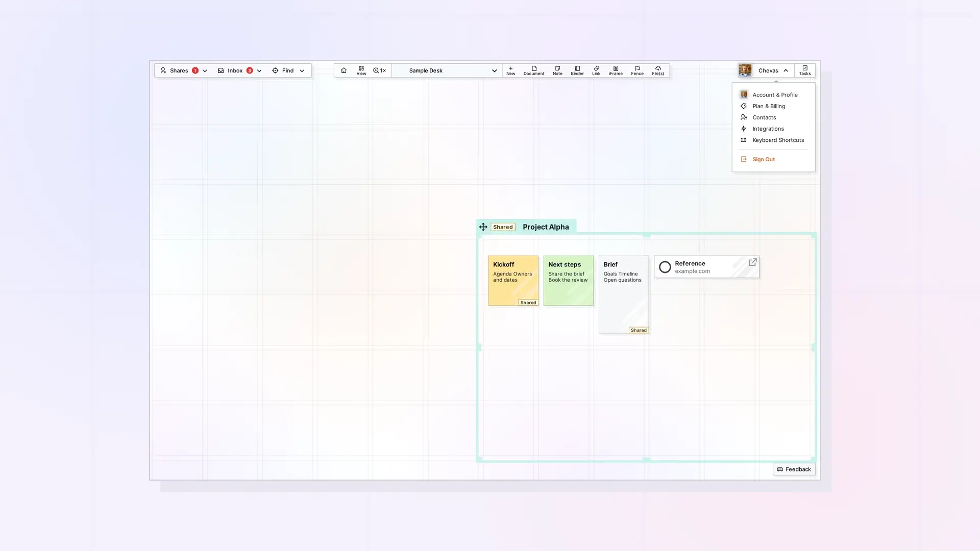Click Sign Out in the user menu
This screenshot has width=980, height=551.
pyautogui.click(x=773, y=159)
